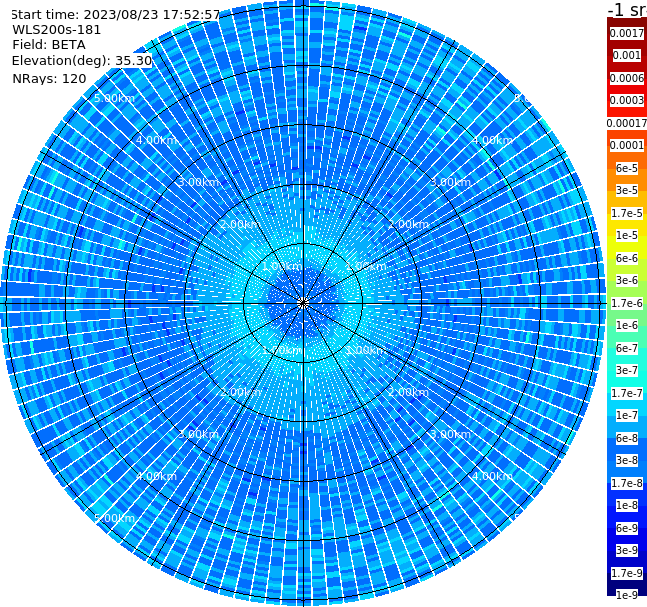The height and width of the screenshot is (607, 647).
Task: Click the 1e-9 colorbar label
Action: click(x=627, y=595)
